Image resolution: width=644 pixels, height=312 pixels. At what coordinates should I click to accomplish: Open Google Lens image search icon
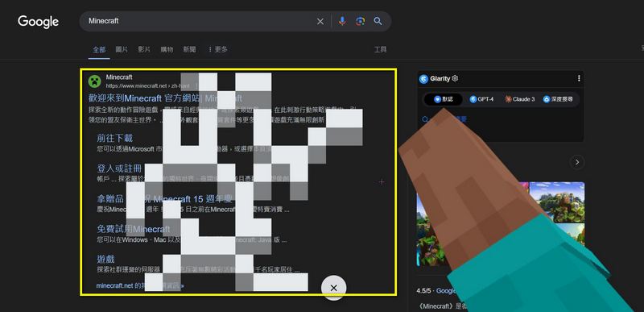(x=360, y=22)
